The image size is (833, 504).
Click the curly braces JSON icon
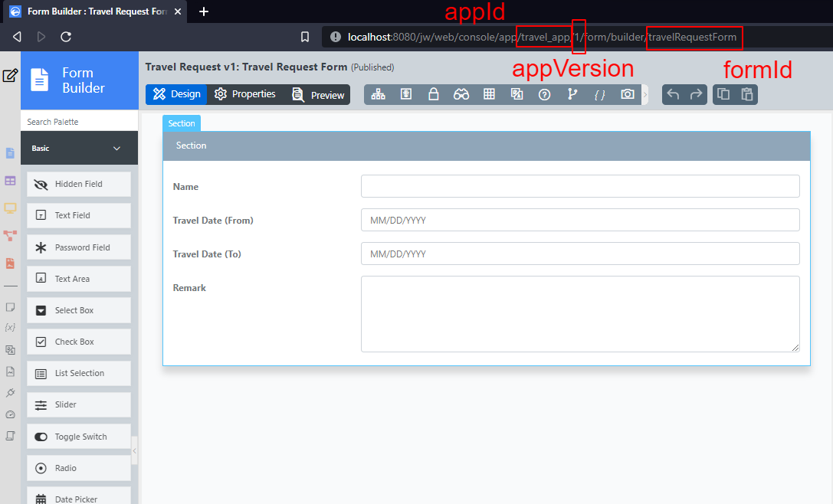tap(599, 94)
